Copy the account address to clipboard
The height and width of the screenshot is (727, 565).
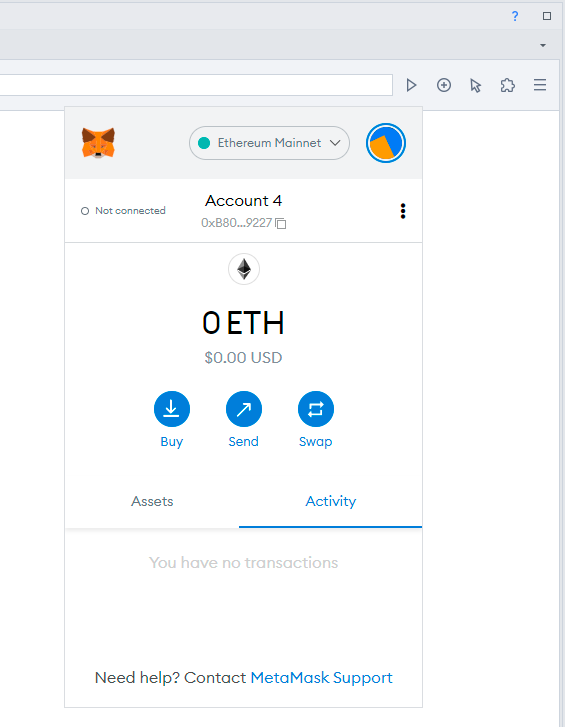tap(281, 223)
